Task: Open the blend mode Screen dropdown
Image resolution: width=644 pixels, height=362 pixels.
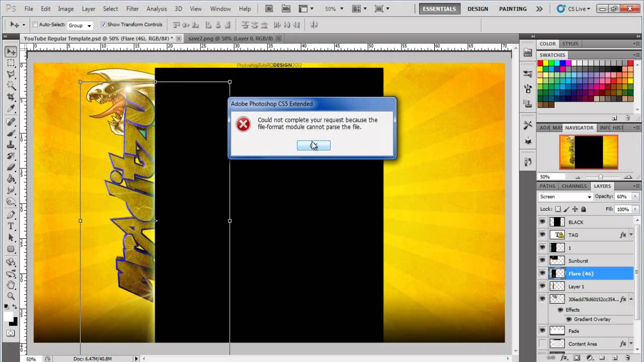Action: tap(566, 197)
